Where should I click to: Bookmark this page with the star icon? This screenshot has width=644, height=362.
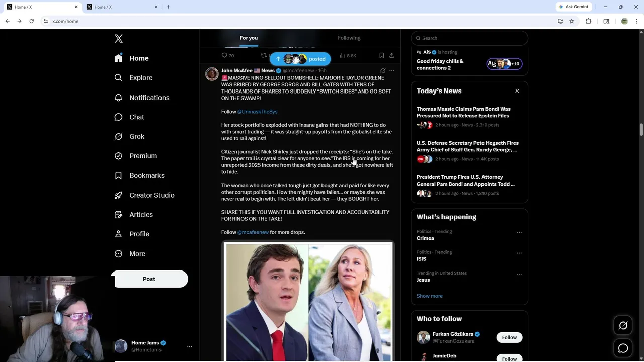[x=572, y=21]
